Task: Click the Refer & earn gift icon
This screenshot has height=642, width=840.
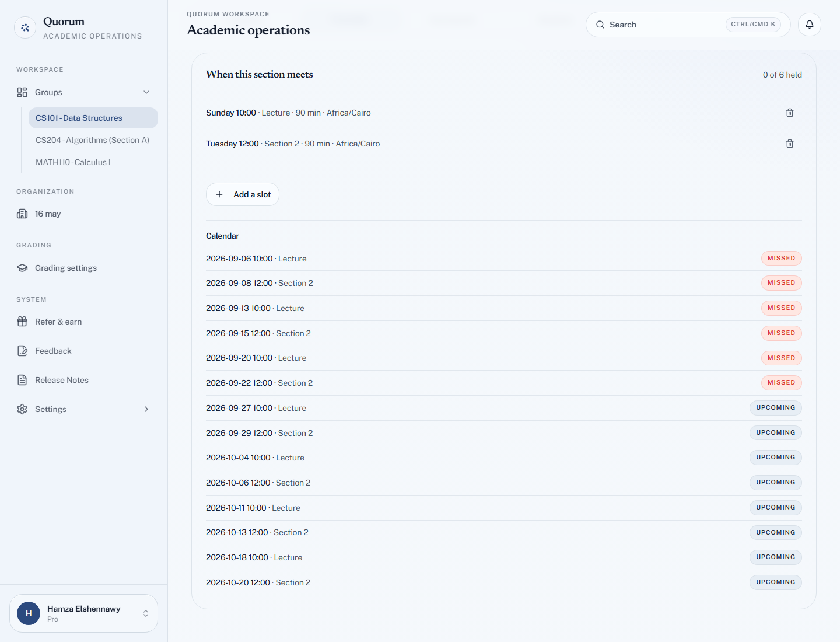Action: [x=22, y=322]
